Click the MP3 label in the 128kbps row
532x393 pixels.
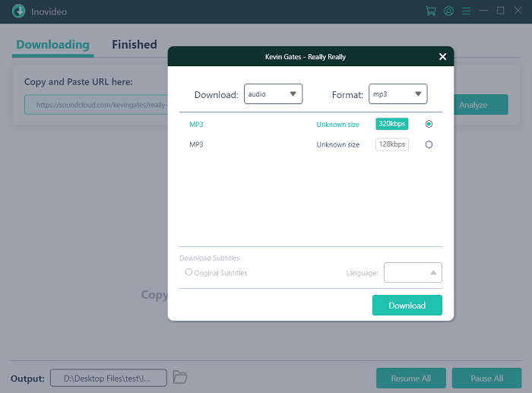pyautogui.click(x=196, y=144)
